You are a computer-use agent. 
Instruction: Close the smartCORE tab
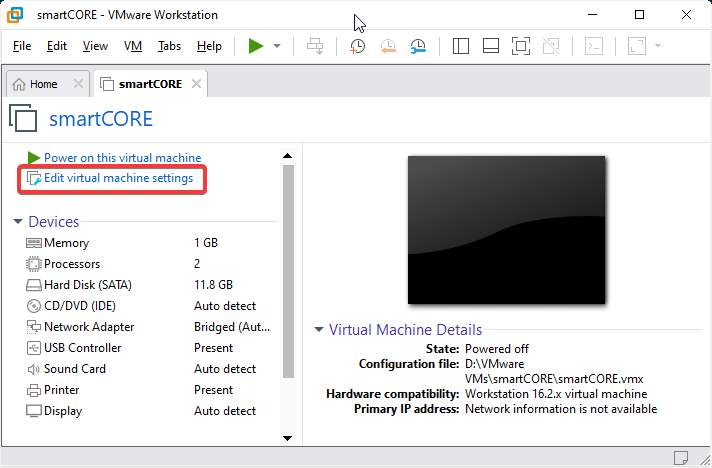[196, 84]
